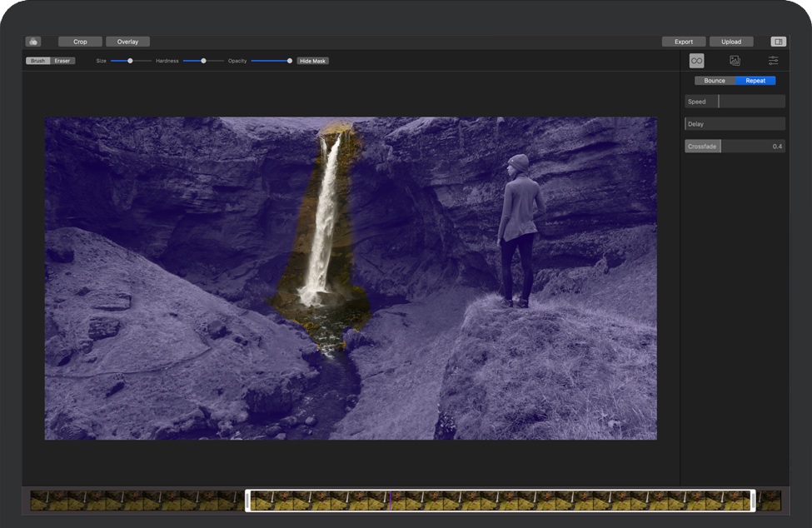Choose Bounce loop mode
This screenshot has width=812, height=528.
click(x=715, y=81)
